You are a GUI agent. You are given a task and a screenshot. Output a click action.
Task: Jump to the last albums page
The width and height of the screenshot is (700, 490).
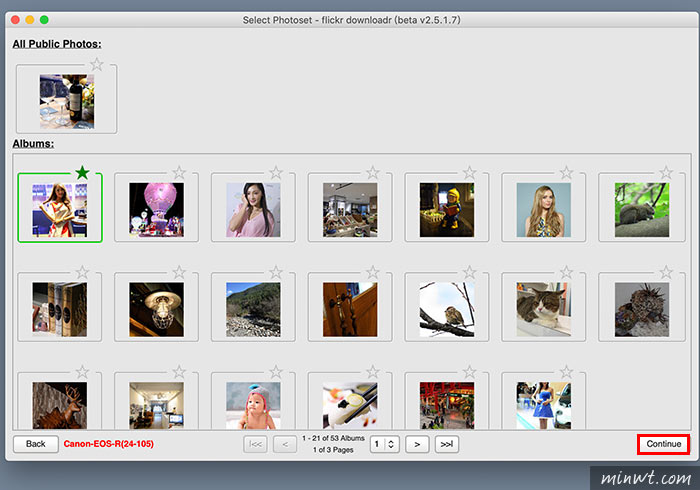point(446,444)
